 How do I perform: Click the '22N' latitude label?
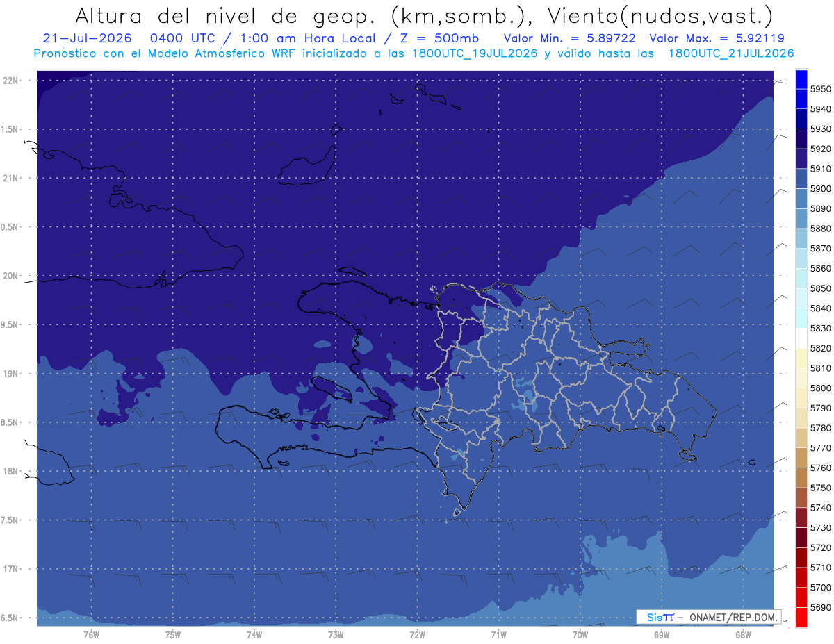[x=12, y=81]
